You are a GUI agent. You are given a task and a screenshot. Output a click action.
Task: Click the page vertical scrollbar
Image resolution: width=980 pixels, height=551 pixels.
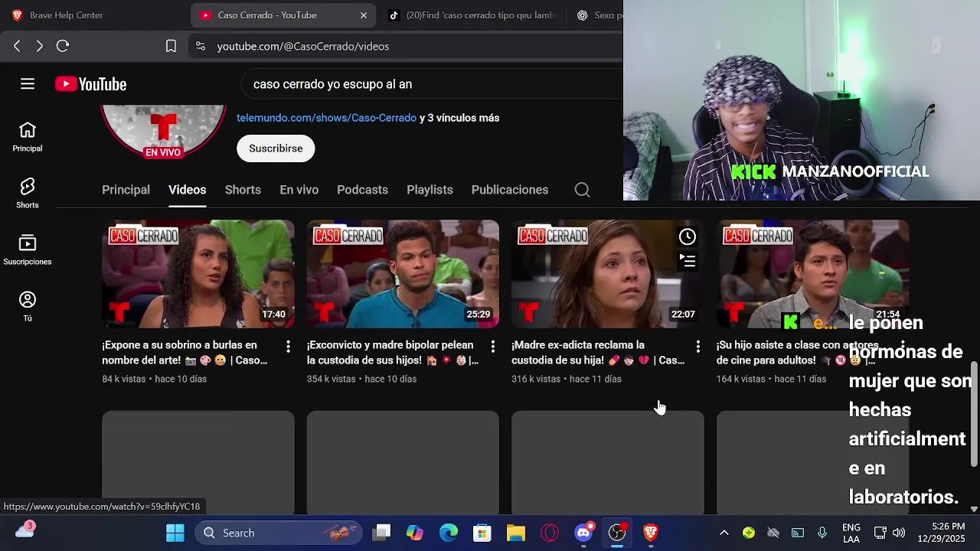coord(974,413)
